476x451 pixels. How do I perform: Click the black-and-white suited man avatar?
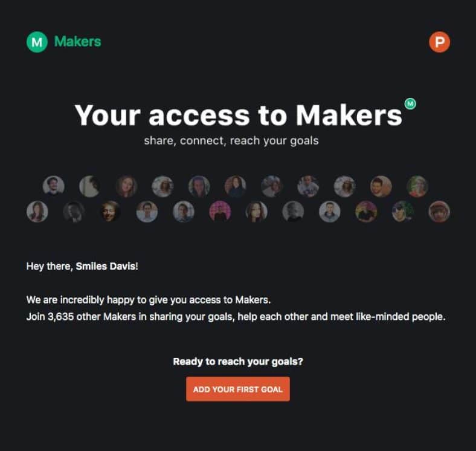[74, 211]
